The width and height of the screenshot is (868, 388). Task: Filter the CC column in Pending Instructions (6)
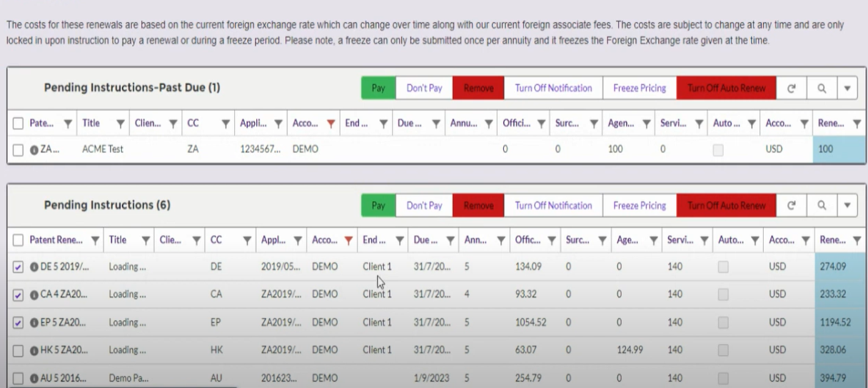coord(246,241)
